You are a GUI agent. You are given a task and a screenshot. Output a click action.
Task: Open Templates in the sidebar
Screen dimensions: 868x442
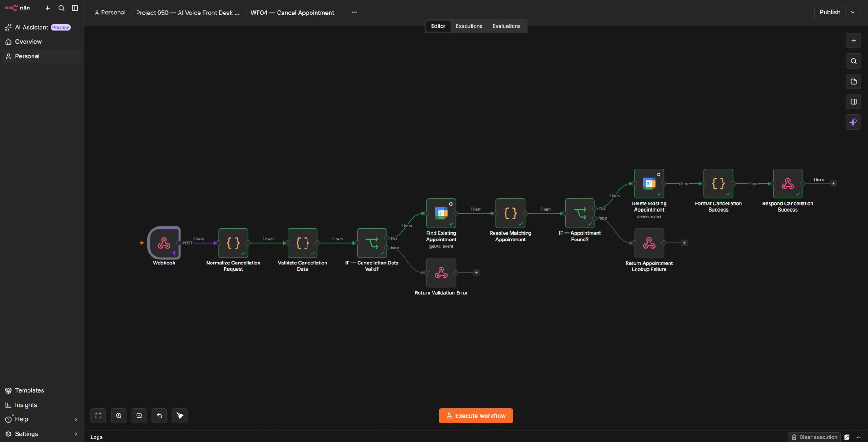pos(41,390)
